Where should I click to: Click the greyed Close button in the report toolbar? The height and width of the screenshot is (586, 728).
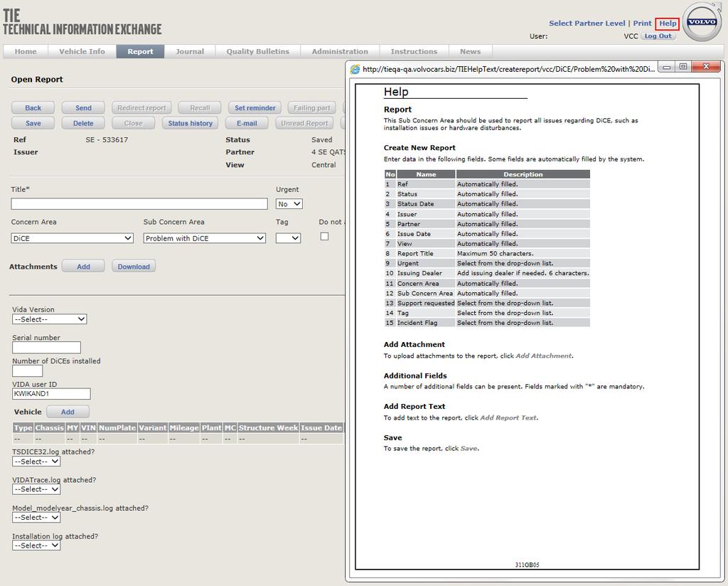[x=133, y=123]
